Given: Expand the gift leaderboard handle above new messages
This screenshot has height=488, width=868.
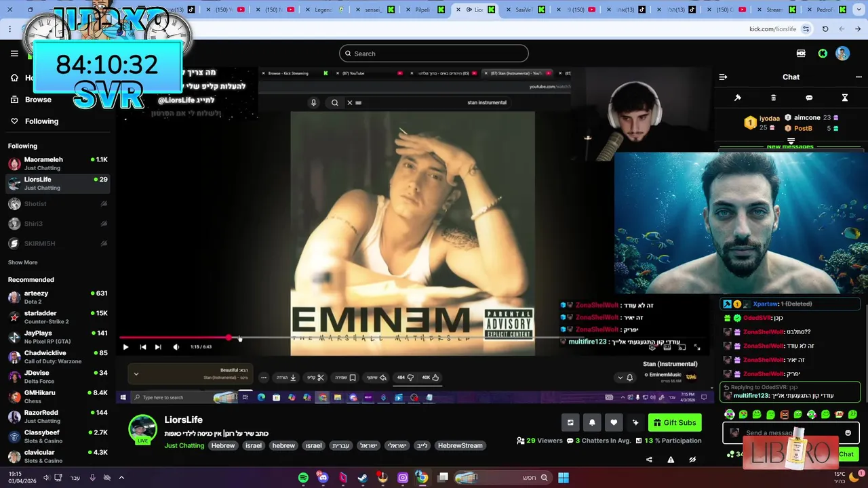Looking at the screenshot, I should 791,141.
